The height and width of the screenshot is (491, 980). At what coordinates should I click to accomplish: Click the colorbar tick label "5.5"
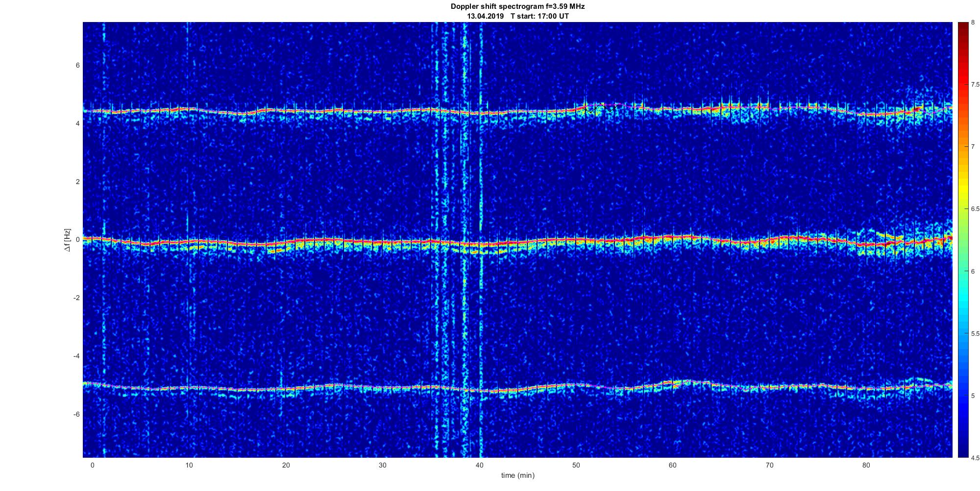click(x=976, y=333)
